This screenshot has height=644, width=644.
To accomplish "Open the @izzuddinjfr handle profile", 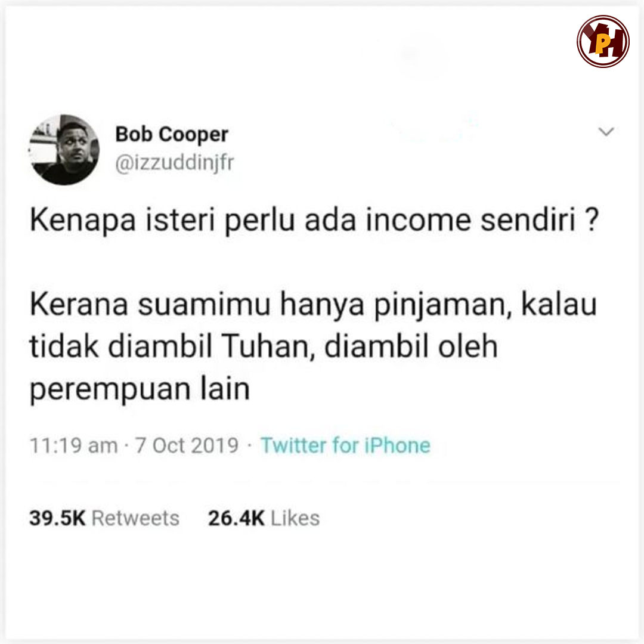I will (174, 163).
